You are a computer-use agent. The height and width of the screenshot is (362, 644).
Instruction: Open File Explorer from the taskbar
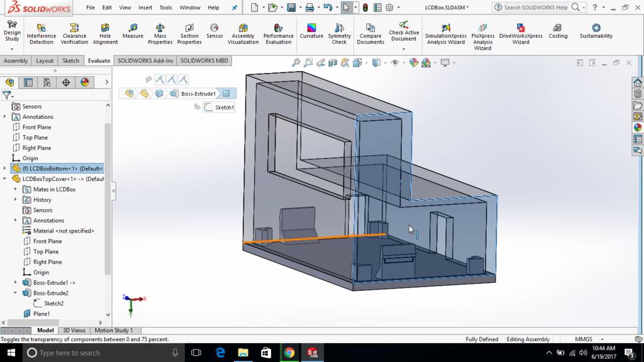pyautogui.click(x=243, y=353)
